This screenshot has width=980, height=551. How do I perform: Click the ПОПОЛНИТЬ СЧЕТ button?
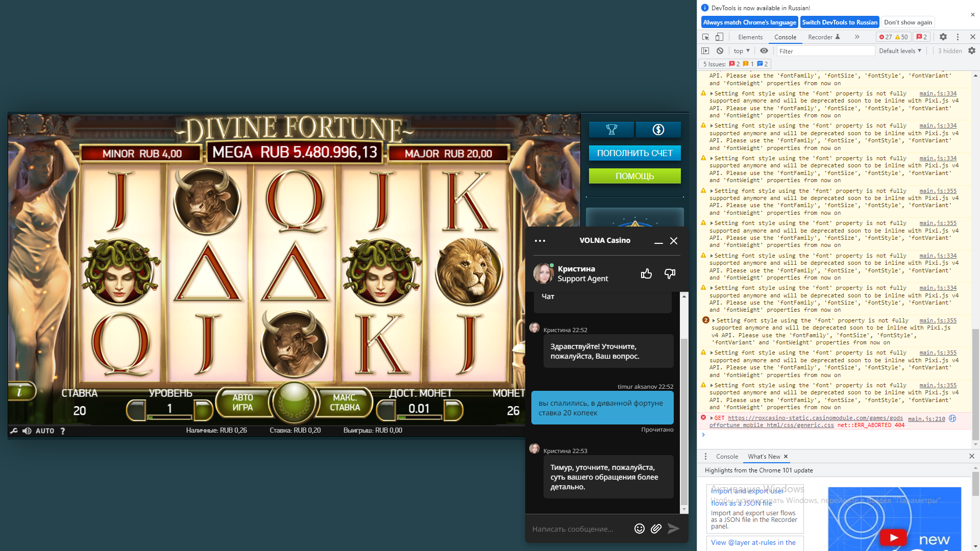pyautogui.click(x=634, y=153)
